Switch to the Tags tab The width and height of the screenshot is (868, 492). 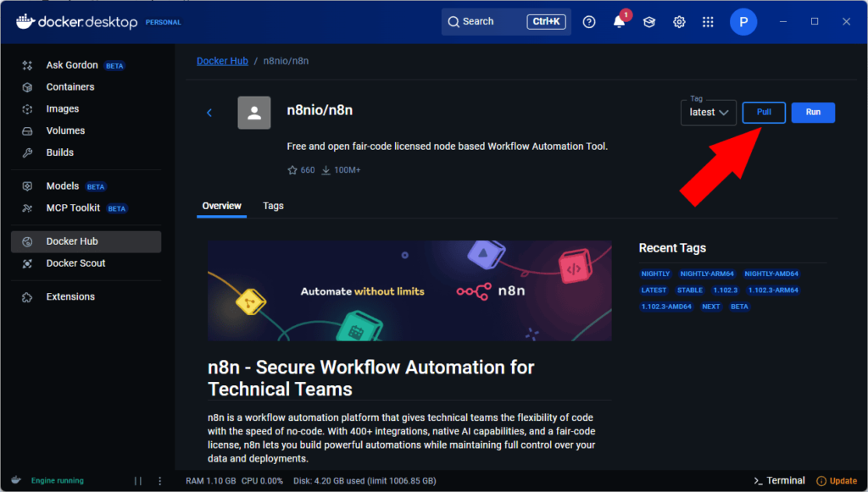(x=273, y=206)
